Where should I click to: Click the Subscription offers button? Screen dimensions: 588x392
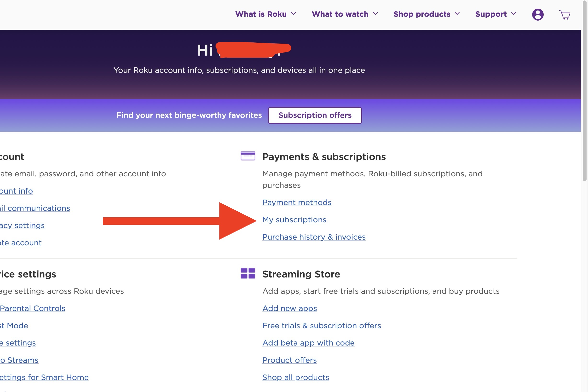[x=315, y=115]
